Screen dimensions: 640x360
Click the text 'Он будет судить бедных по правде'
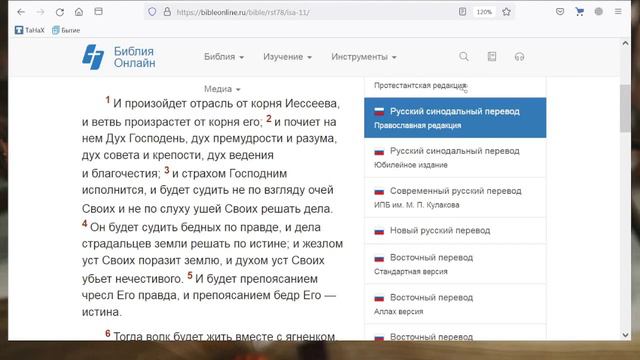coord(185,227)
